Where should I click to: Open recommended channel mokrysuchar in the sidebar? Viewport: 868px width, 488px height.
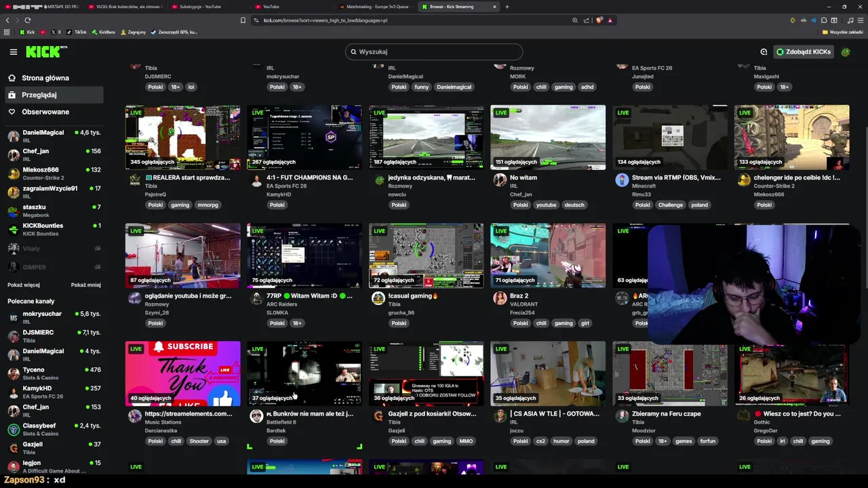tap(54, 317)
